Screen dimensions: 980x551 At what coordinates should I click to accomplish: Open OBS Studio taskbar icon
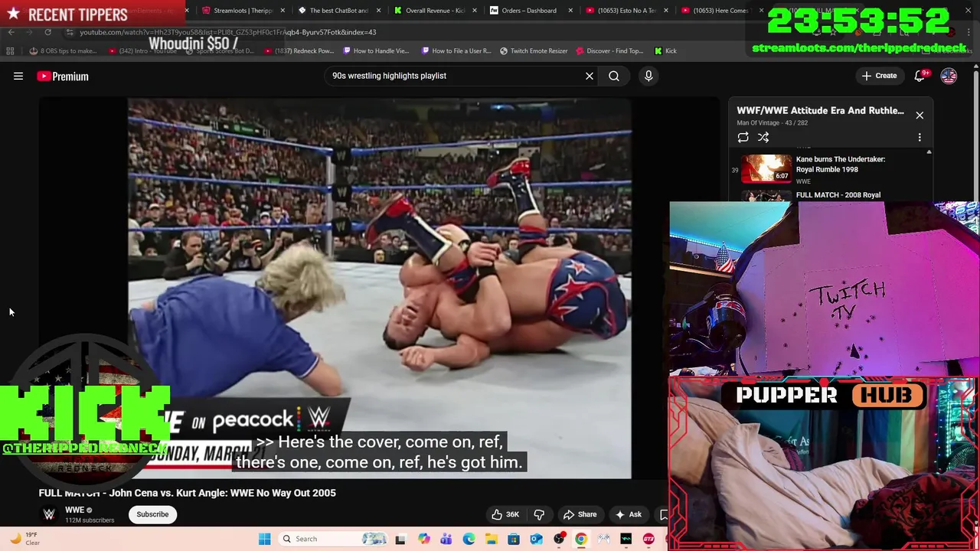click(x=559, y=539)
